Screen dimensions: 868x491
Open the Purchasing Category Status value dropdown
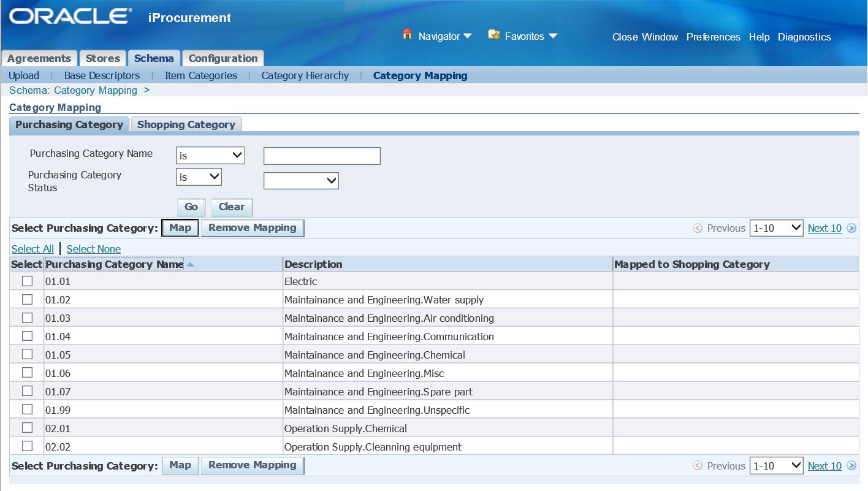301,181
